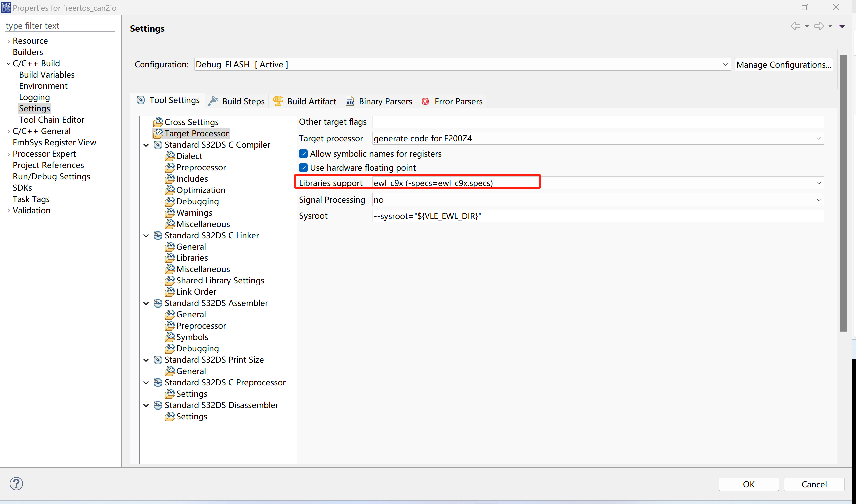Select Tool Chain Editor in sidebar

pos(52,120)
